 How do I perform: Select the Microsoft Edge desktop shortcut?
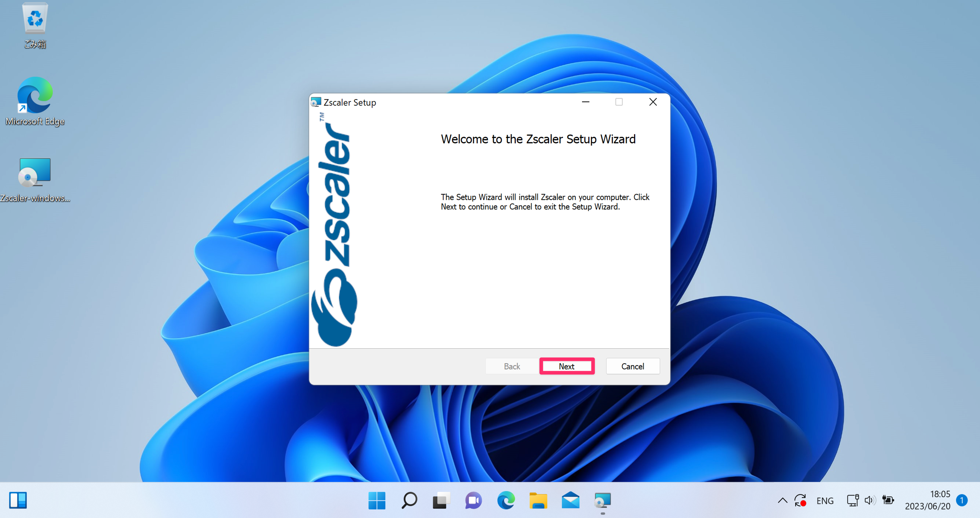pos(35,101)
